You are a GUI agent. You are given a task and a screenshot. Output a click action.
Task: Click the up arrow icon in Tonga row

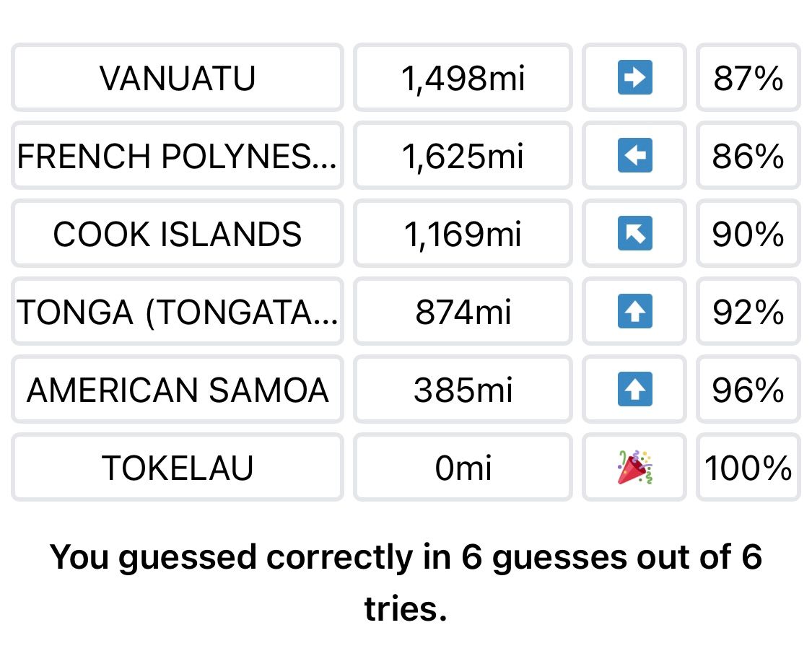click(634, 311)
